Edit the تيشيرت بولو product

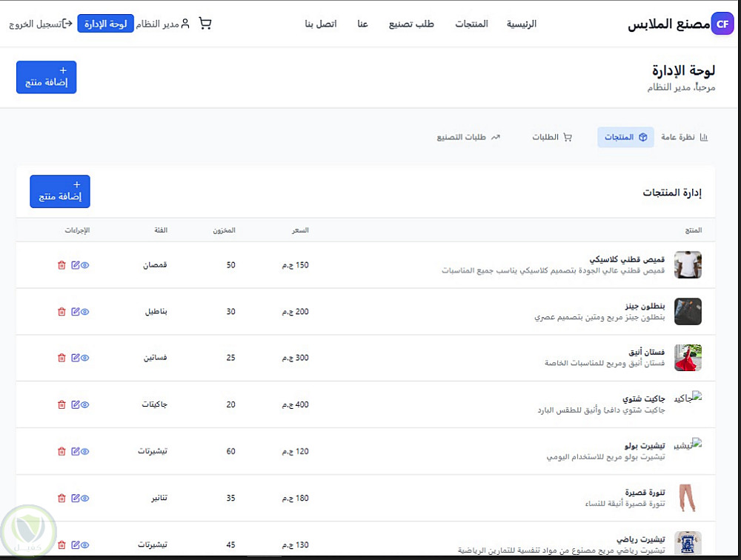click(x=75, y=451)
